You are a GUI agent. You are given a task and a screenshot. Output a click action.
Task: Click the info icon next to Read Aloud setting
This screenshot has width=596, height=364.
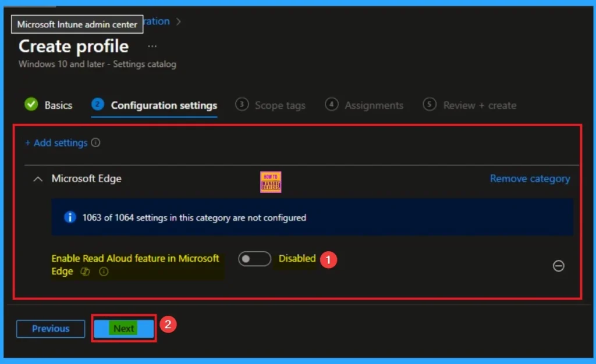[x=104, y=272]
